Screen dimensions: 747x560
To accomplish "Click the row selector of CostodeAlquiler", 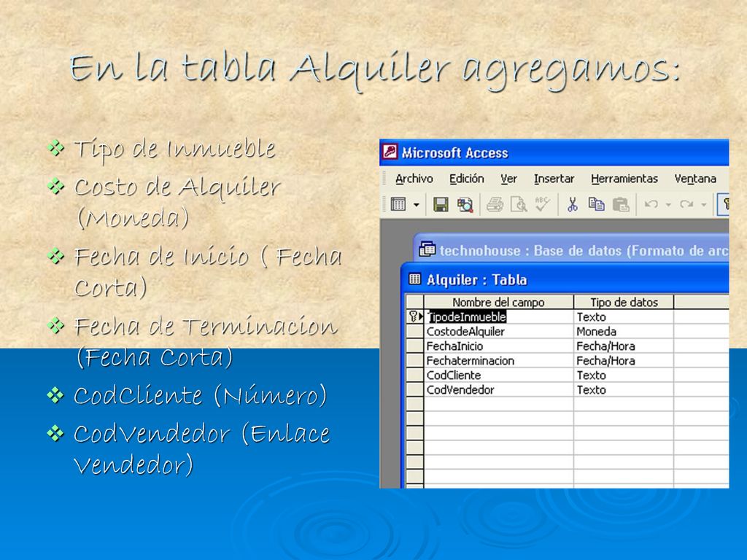I will point(415,332).
